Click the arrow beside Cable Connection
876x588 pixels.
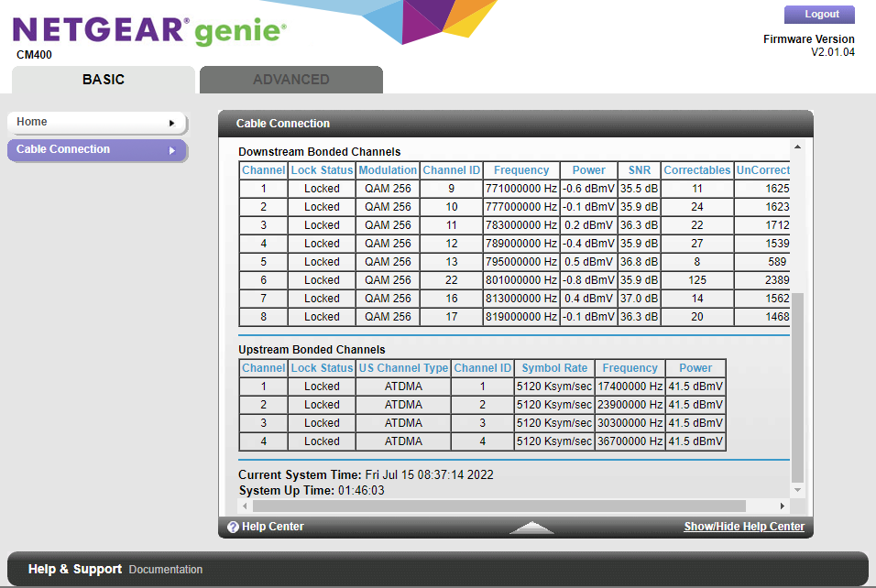tap(171, 150)
